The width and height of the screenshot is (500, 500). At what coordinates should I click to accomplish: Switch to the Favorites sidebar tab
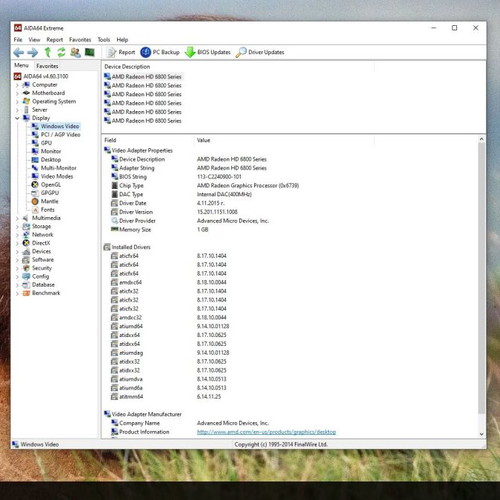(47, 66)
